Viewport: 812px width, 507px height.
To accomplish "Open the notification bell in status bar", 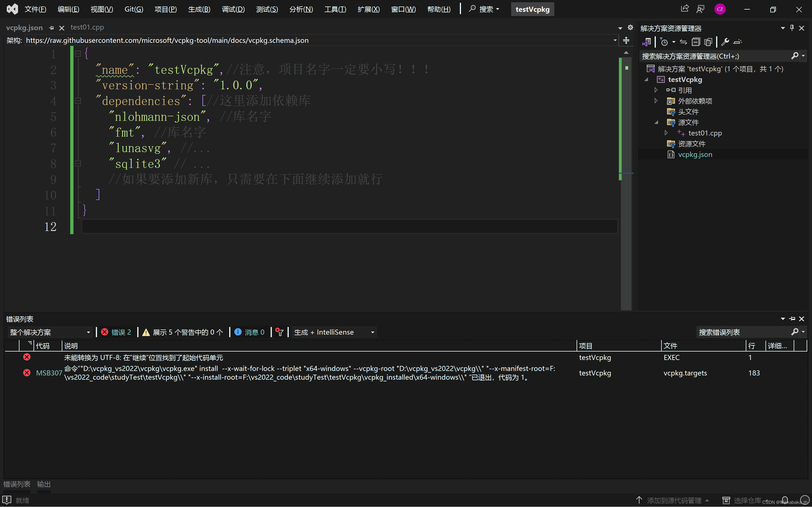I will tap(785, 500).
